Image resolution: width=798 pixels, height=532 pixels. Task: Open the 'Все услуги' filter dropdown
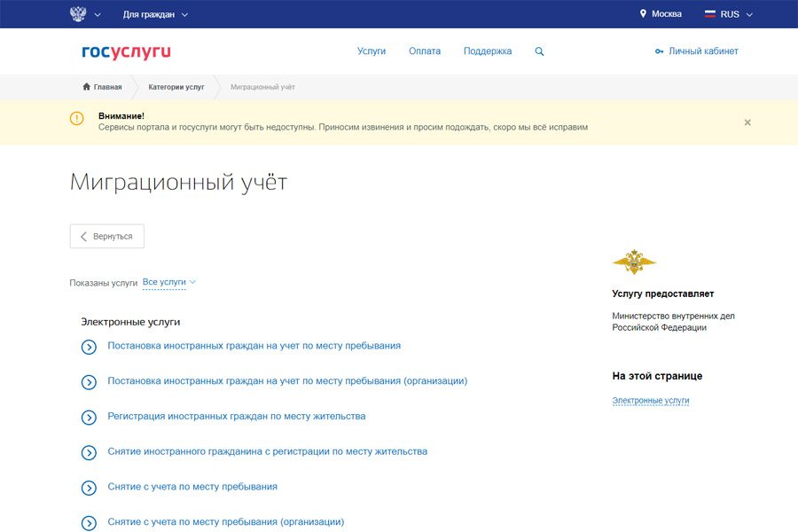[169, 282]
